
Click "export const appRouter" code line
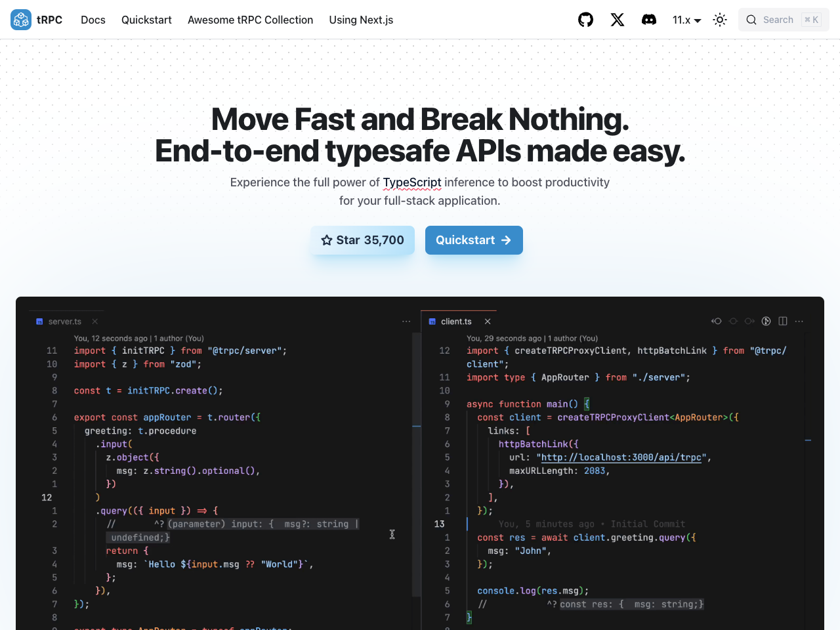(x=167, y=417)
